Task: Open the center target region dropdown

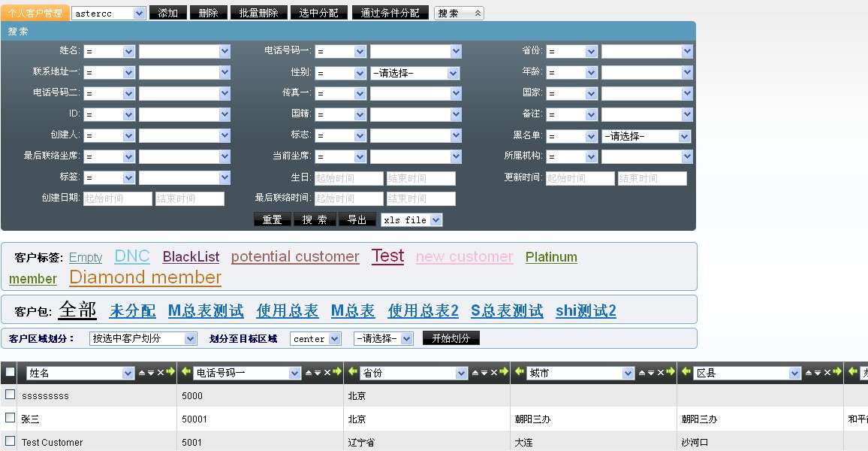Action: coord(315,339)
